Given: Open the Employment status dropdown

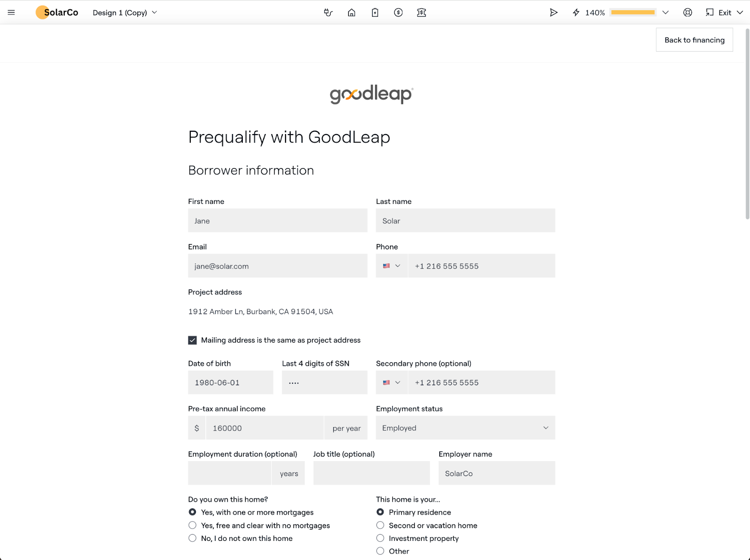Looking at the screenshot, I should point(465,428).
